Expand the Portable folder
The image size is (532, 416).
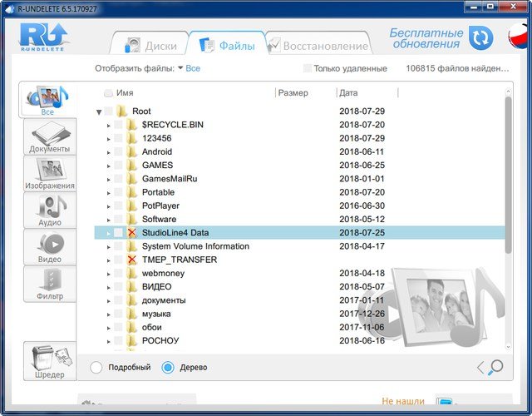point(109,193)
